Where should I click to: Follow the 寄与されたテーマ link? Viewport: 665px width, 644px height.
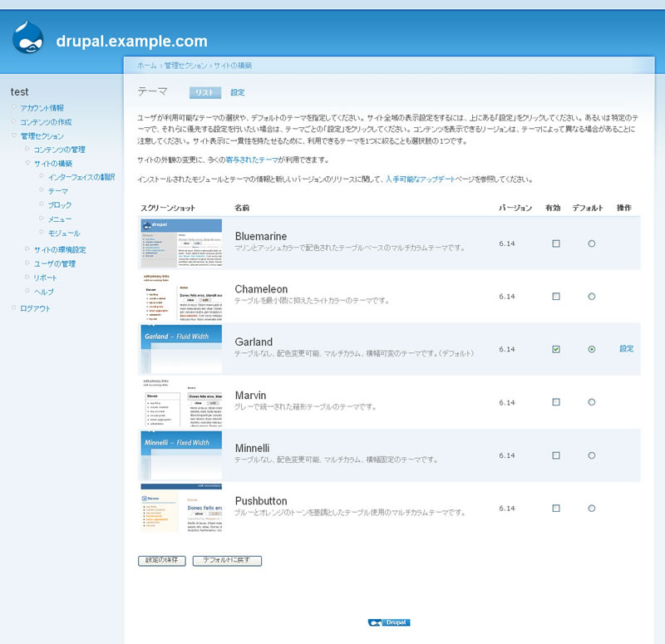(252, 160)
